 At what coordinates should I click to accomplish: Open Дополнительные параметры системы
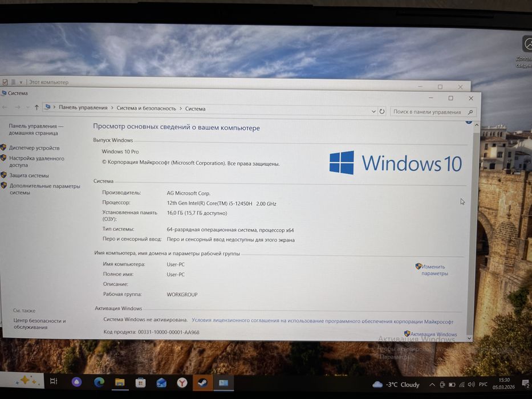click(x=45, y=189)
